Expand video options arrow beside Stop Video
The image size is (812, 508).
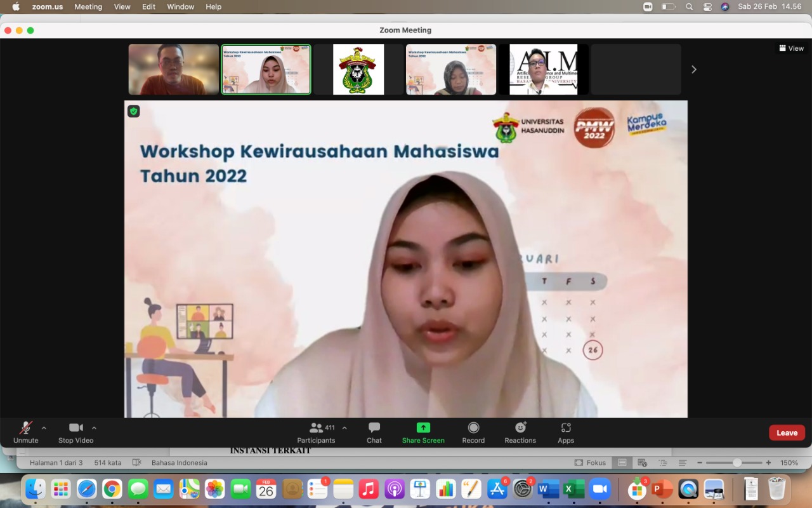coord(95,428)
